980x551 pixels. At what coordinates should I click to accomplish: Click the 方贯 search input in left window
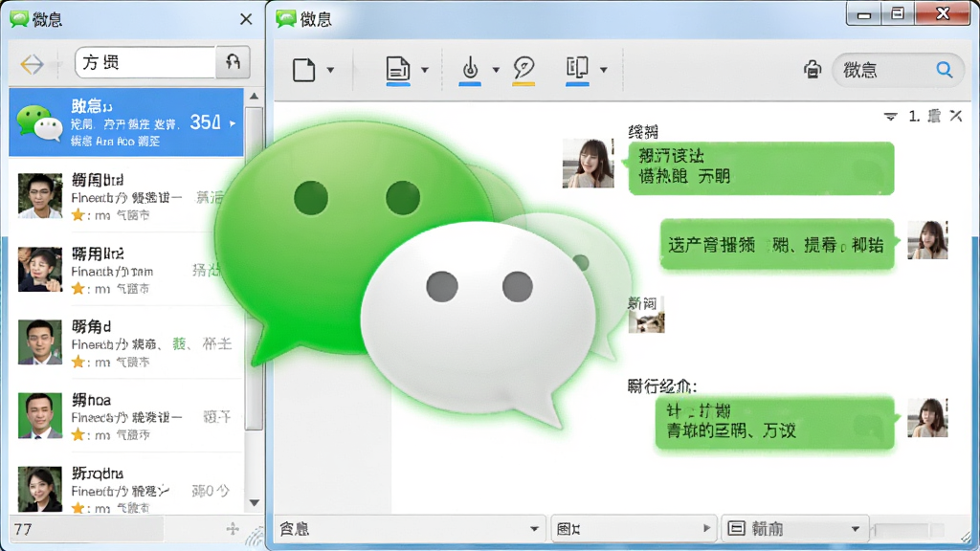(x=145, y=62)
